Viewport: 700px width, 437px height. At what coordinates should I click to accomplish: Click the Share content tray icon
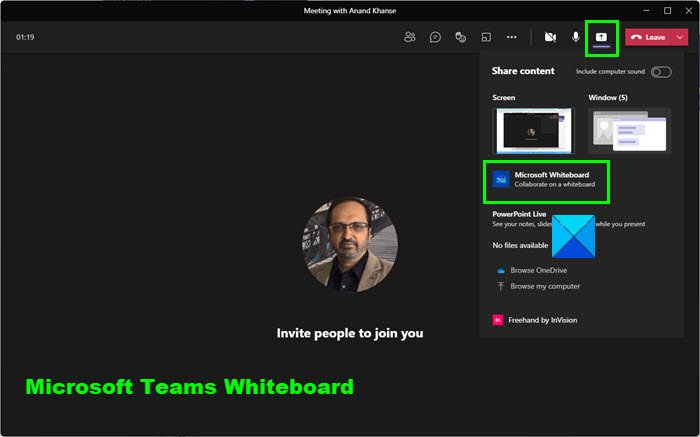click(x=601, y=37)
